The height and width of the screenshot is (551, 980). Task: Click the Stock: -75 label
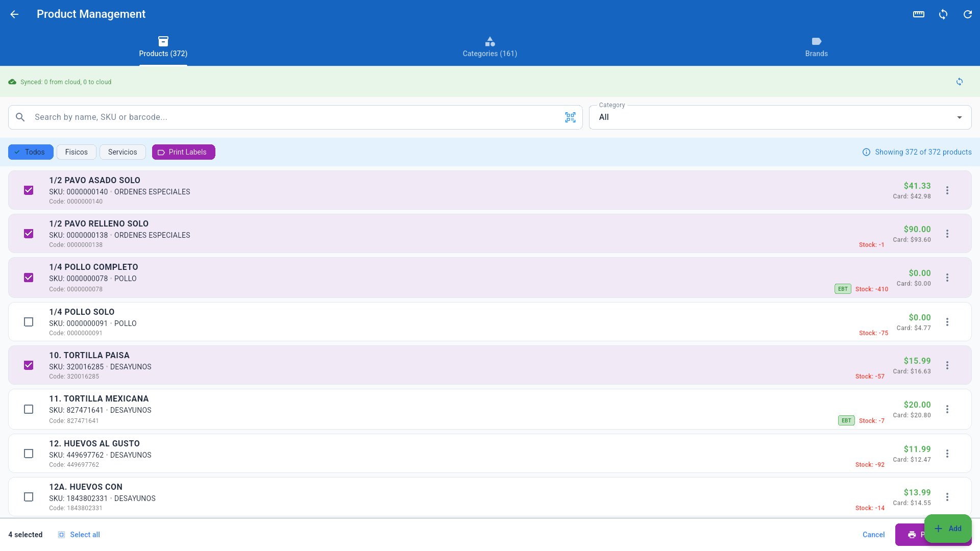pos(873,333)
